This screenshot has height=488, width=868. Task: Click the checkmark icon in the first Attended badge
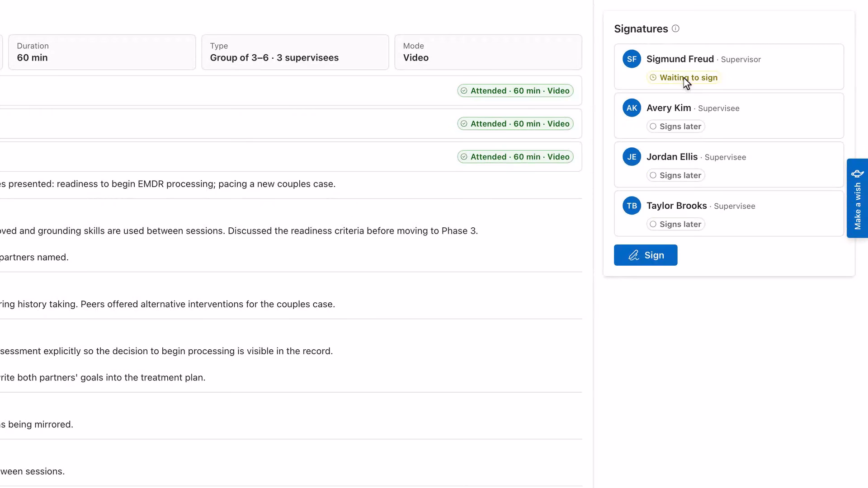coord(464,91)
